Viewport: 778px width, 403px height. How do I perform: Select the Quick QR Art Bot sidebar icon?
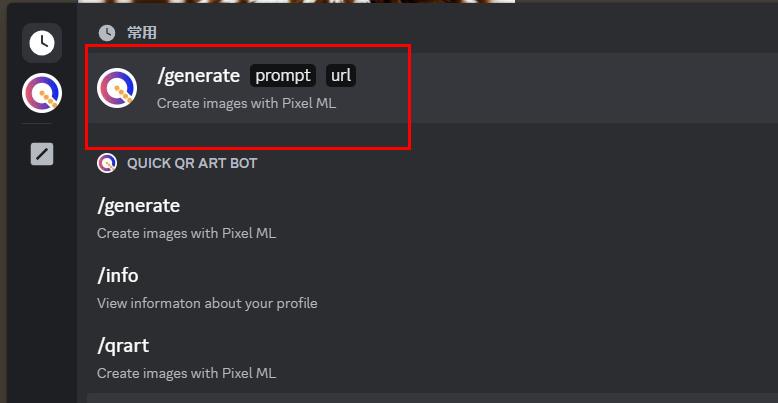tap(41, 95)
